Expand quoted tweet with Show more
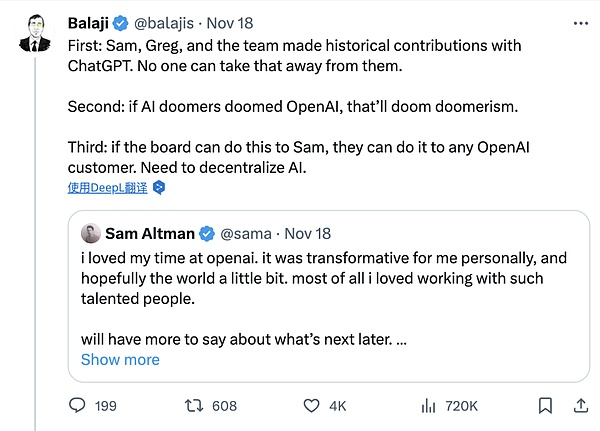 [120, 359]
